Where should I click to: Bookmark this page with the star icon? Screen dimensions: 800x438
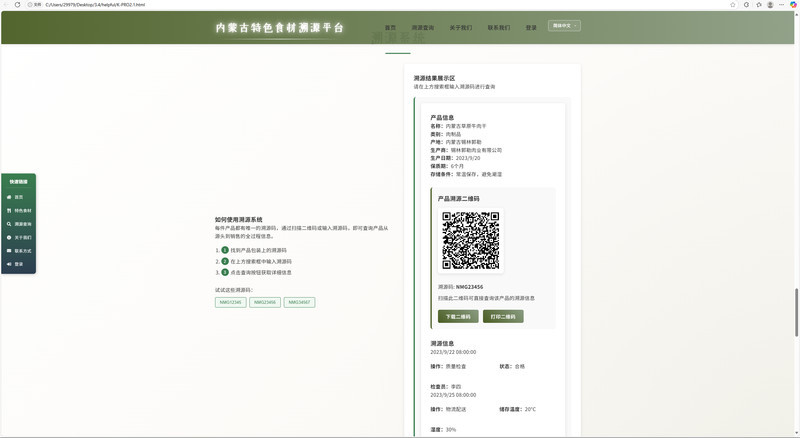733,5
